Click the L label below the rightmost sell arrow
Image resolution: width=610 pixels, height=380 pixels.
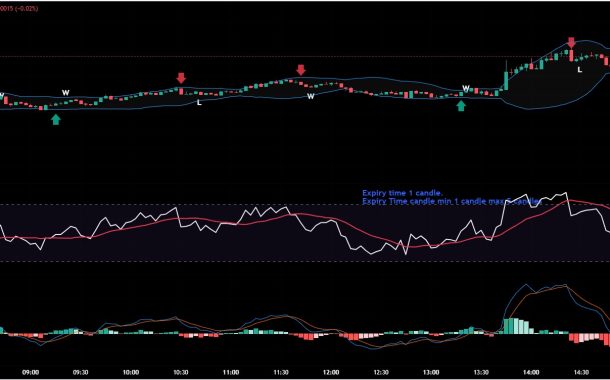(580, 70)
